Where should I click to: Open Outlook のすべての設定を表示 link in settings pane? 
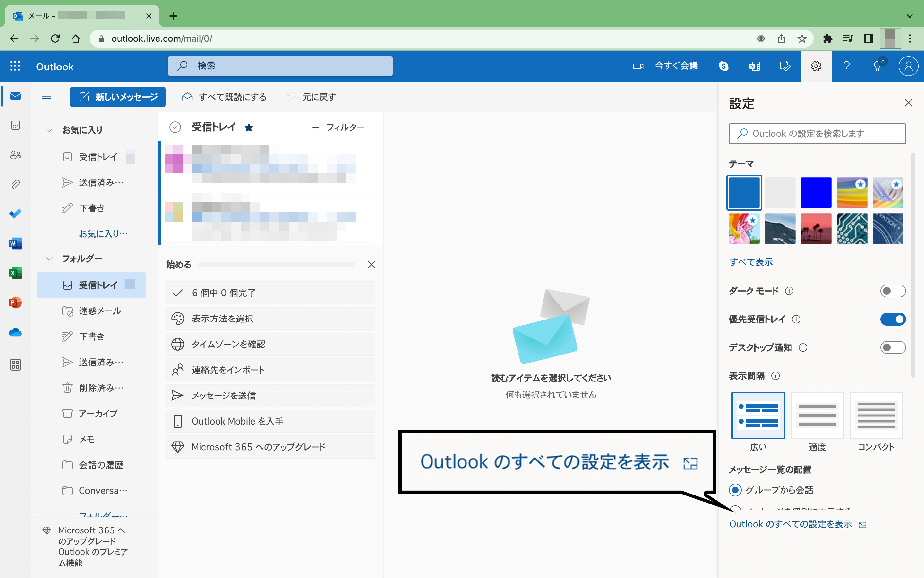(x=798, y=524)
